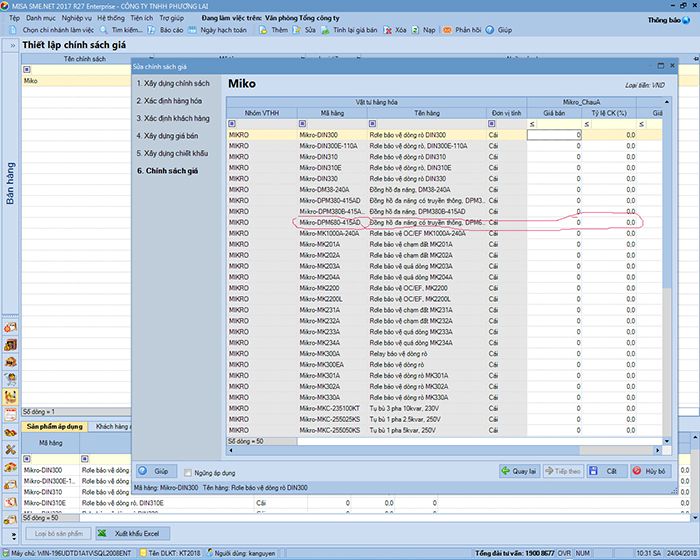Screen dimensions: 700x560
Task: Expand more modules chevron at sidebar bottom
Action: click(x=13, y=535)
